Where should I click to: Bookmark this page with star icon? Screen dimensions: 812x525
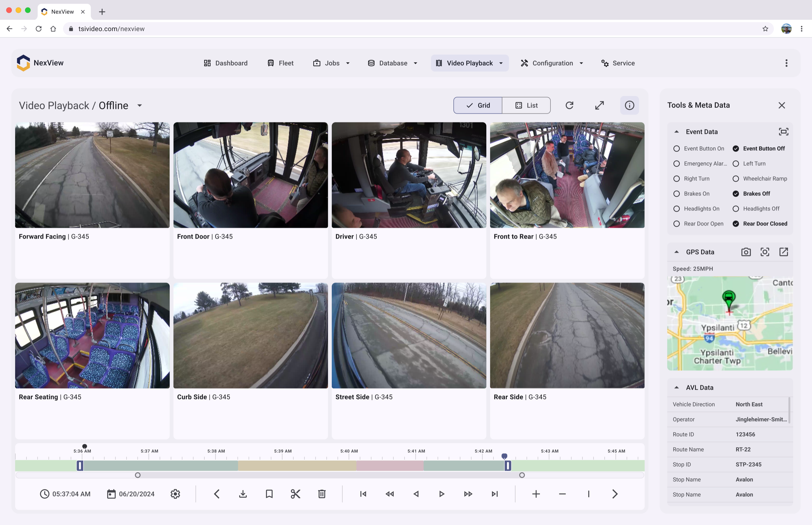click(765, 29)
